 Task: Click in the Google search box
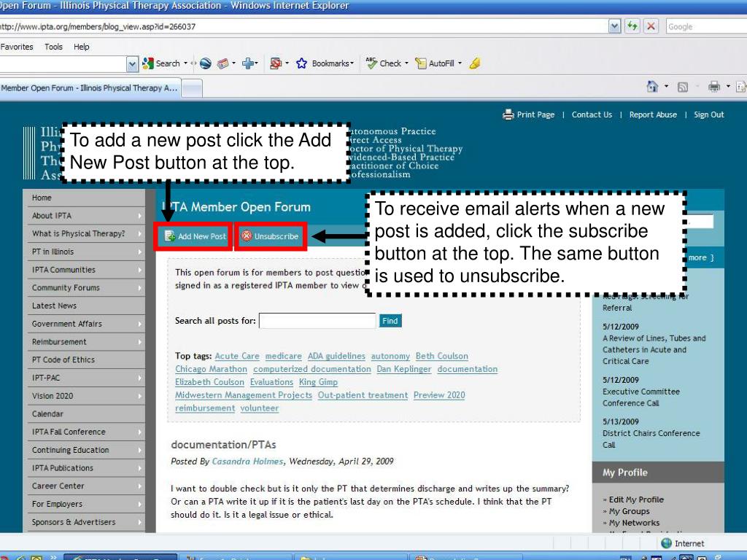[x=706, y=27]
